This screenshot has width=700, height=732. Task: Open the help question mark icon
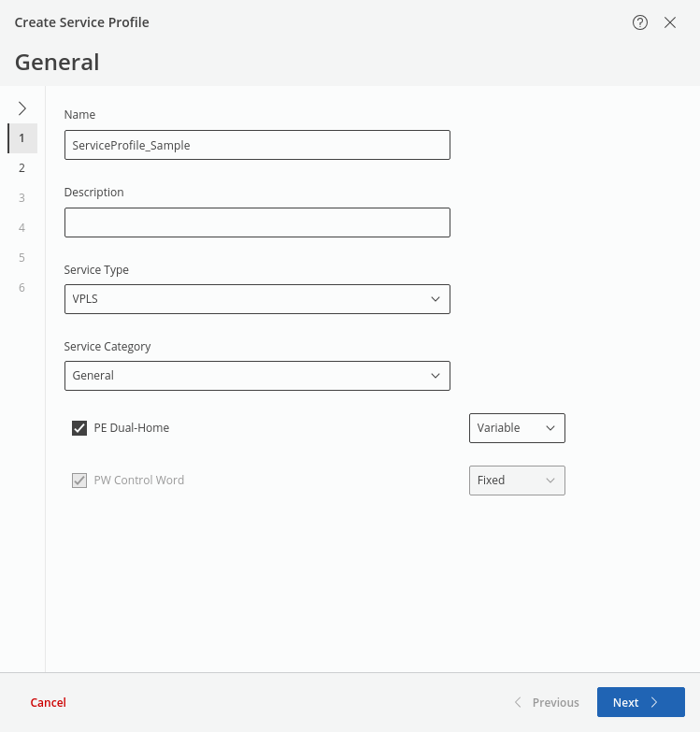[640, 22]
